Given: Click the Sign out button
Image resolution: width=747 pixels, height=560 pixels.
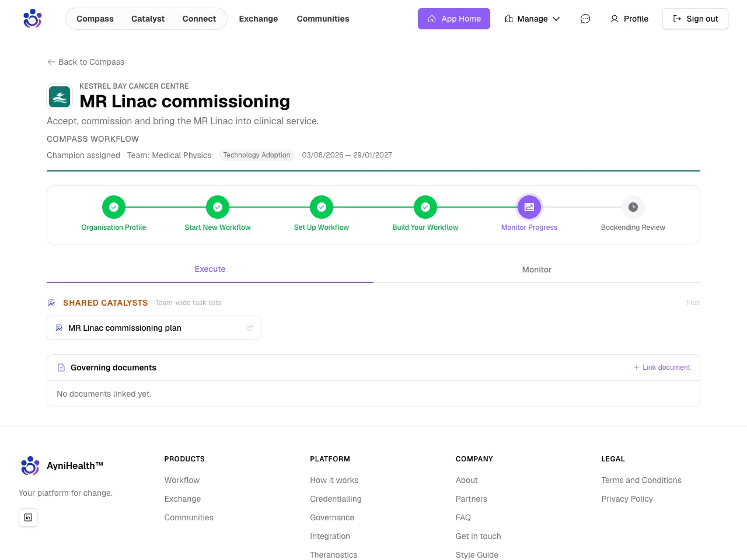Looking at the screenshot, I should tap(695, 19).
